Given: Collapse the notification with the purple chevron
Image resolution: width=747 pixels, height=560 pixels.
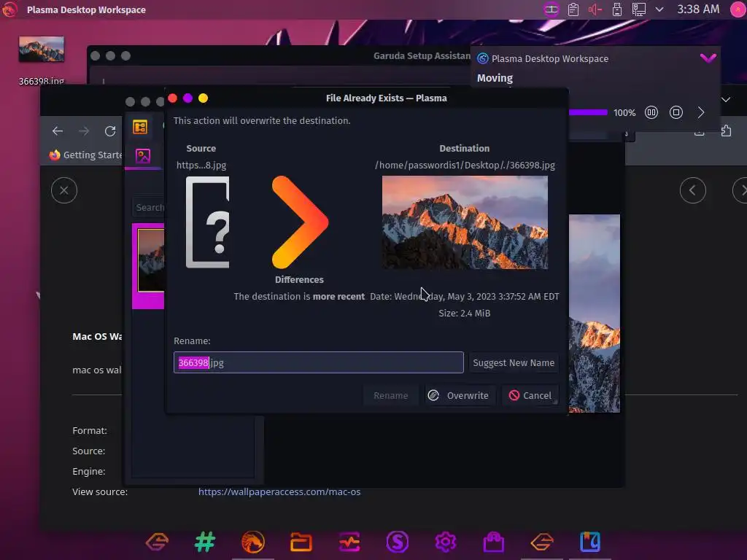Looking at the screenshot, I should 708,58.
